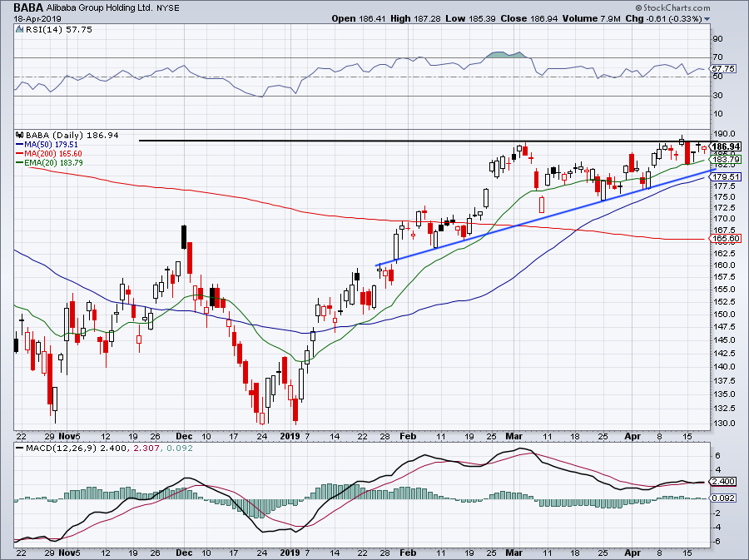This screenshot has height=560, width=749.
Task: Click 'Apr' on date axis under MACD panel
Action: point(632,553)
